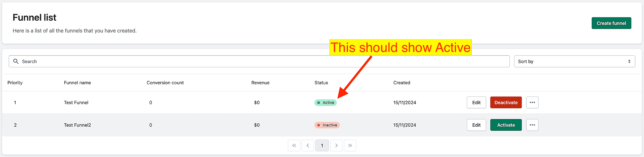
Task: Click the Test Funnel name
Action: tap(76, 102)
